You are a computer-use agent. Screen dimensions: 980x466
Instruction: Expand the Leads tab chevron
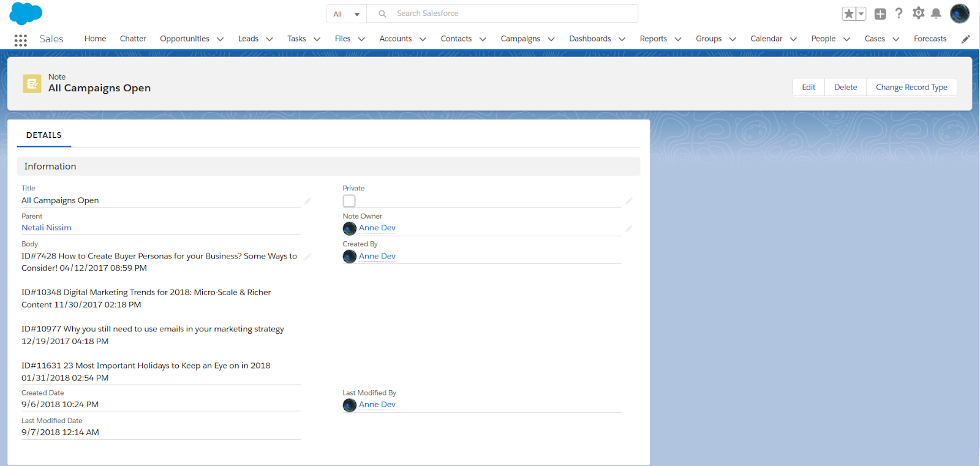point(269,39)
